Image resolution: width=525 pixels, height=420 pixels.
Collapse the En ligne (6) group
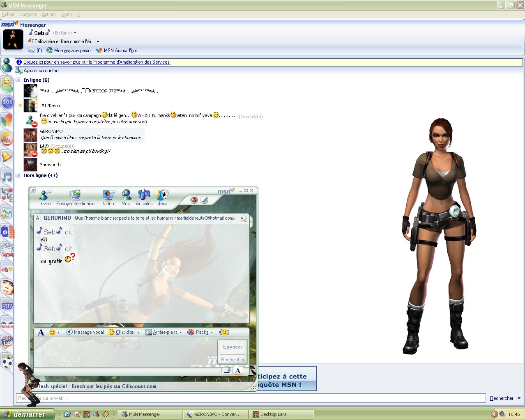[18, 80]
